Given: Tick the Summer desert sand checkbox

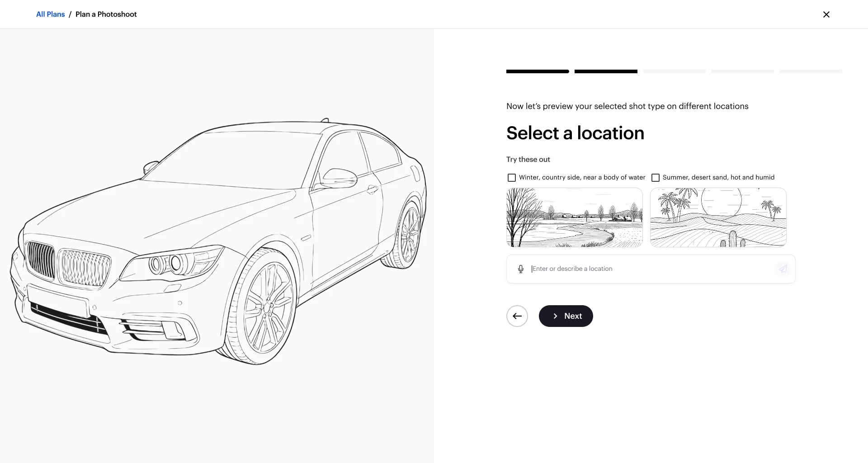Looking at the screenshot, I should 656,178.
